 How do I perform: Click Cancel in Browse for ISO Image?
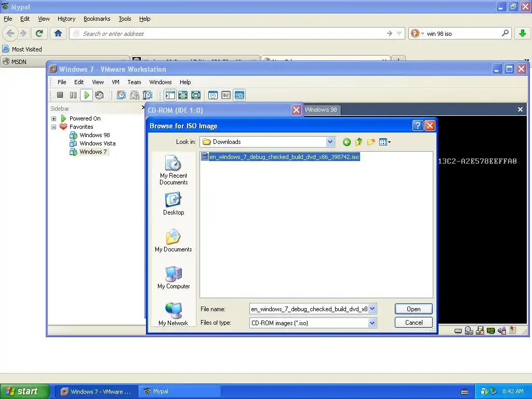[x=414, y=322]
